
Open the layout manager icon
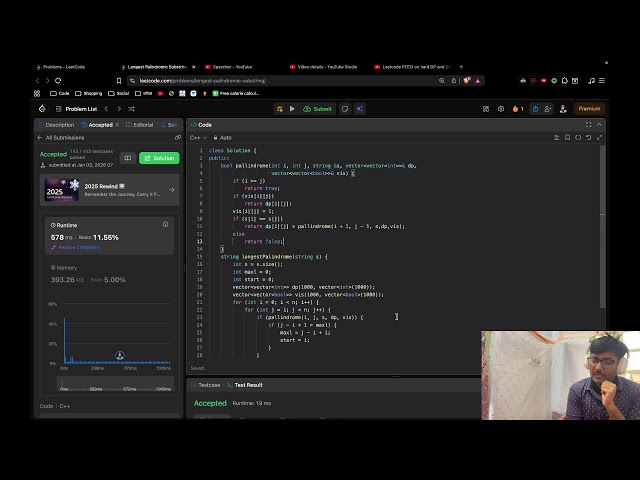(486, 109)
